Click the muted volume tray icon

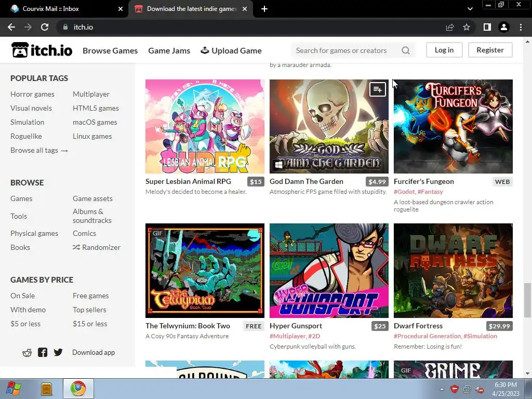[480, 390]
